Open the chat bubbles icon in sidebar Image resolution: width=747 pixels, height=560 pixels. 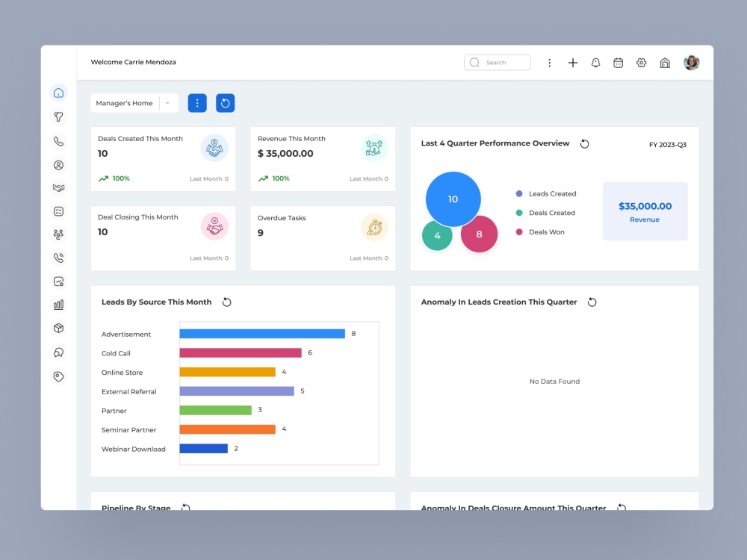[58, 352]
